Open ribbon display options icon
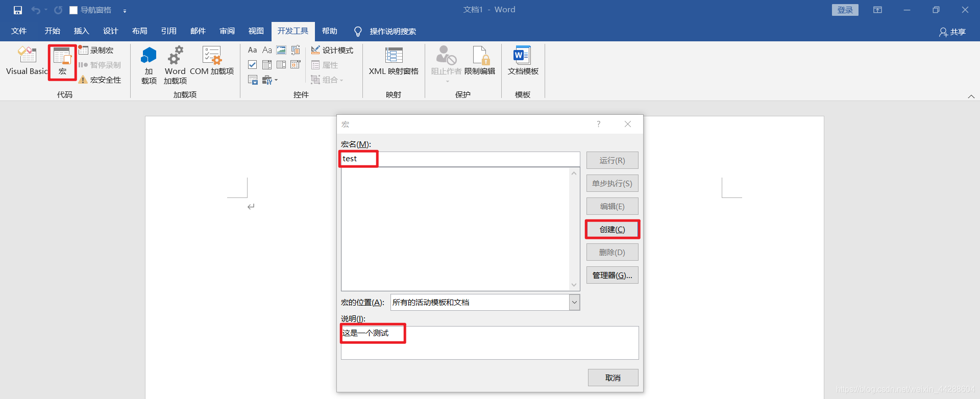This screenshot has height=399, width=980. [878, 10]
